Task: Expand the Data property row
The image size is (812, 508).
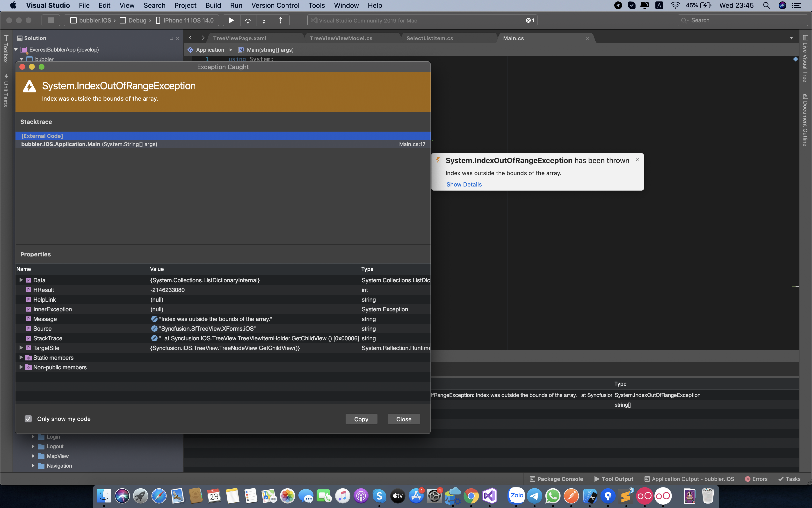Action: pyautogui.click(x=21, y=280)
